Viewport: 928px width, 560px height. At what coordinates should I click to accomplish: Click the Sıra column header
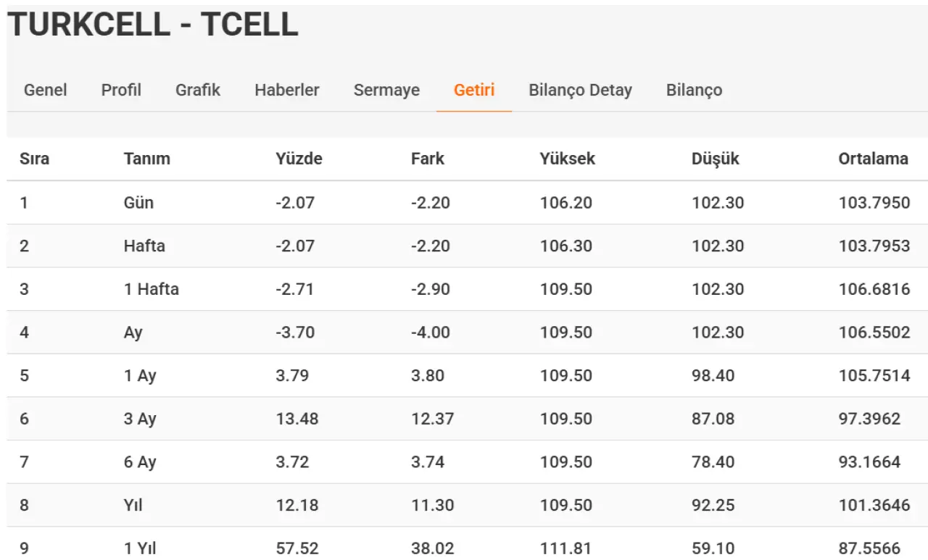(35, 159)
